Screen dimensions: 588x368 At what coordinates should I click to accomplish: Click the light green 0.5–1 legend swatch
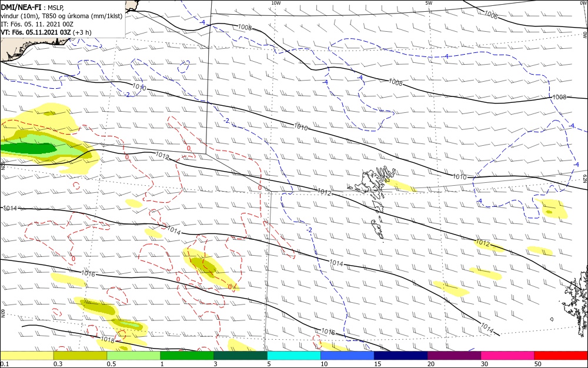click(x=133, y=356)
